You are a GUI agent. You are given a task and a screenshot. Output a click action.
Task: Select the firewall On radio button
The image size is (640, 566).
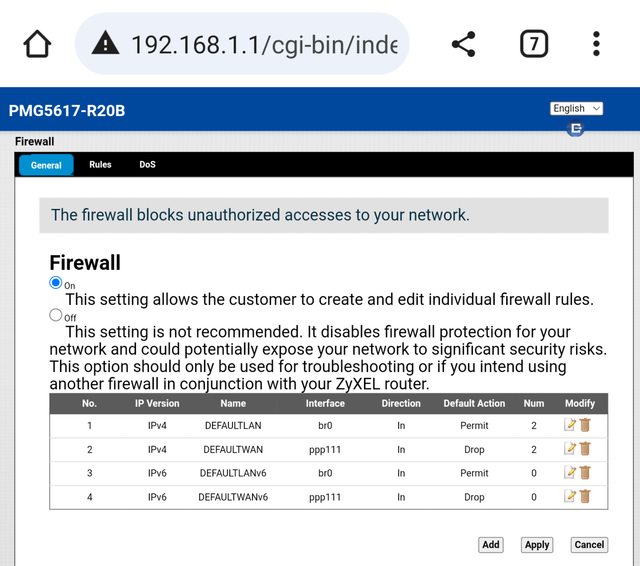(56, 283)
